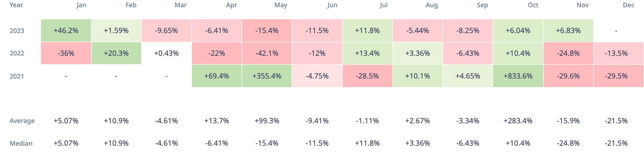Select the 2022 row label
The height and width of the screenshot is (155, 644).
pyautogui.click(x=17, y=53)
